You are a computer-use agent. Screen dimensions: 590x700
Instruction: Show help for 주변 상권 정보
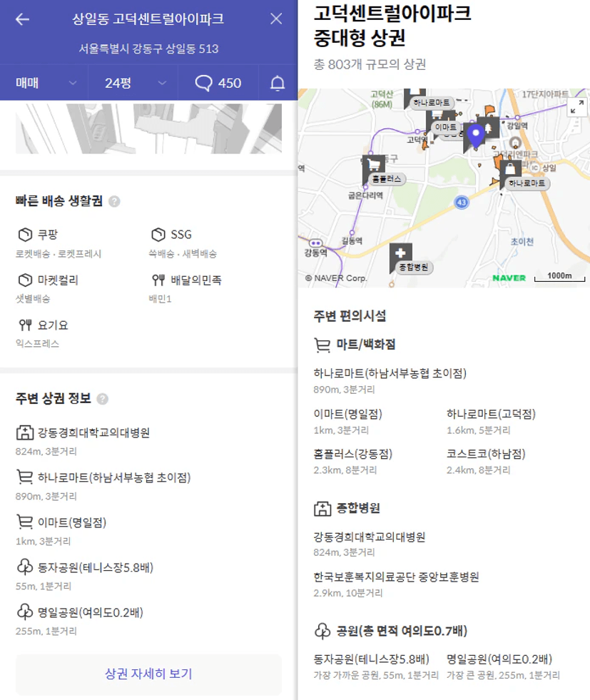[103, 399]
